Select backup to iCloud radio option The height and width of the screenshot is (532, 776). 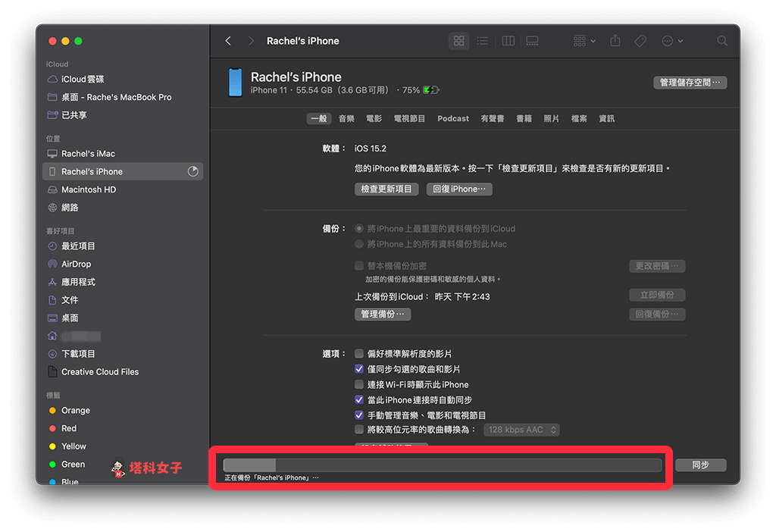click(x=359, y=229)
